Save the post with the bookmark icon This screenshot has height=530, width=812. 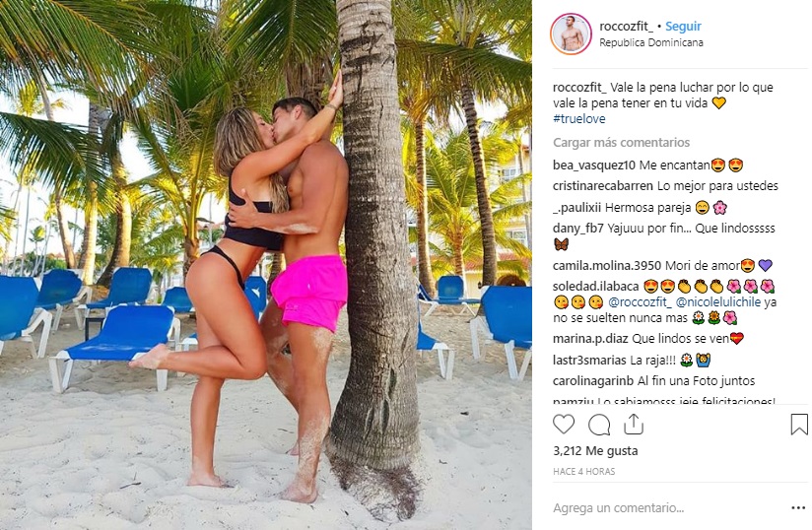click(799, 425)
